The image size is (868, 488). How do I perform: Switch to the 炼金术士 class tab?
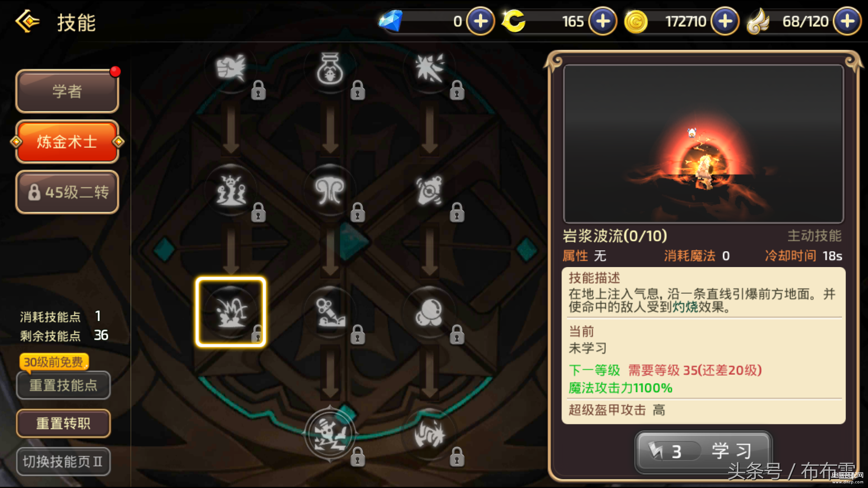coord(67,142)
